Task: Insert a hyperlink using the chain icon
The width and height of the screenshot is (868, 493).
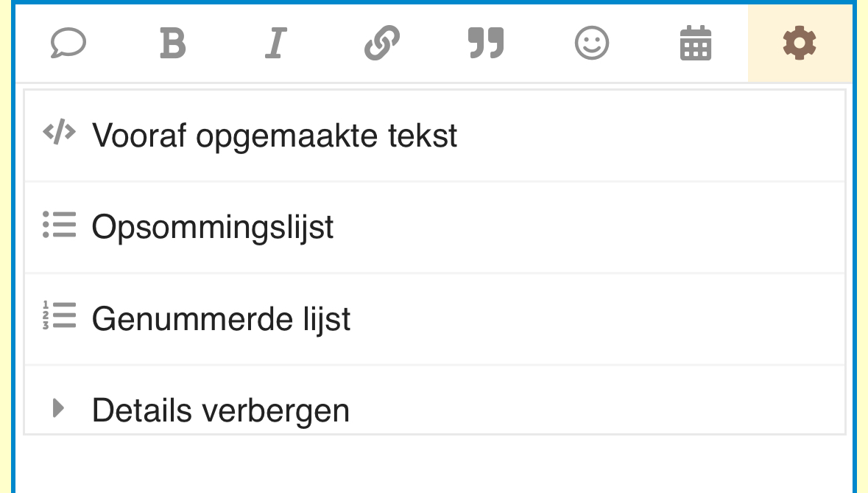Action: (381, 43)
